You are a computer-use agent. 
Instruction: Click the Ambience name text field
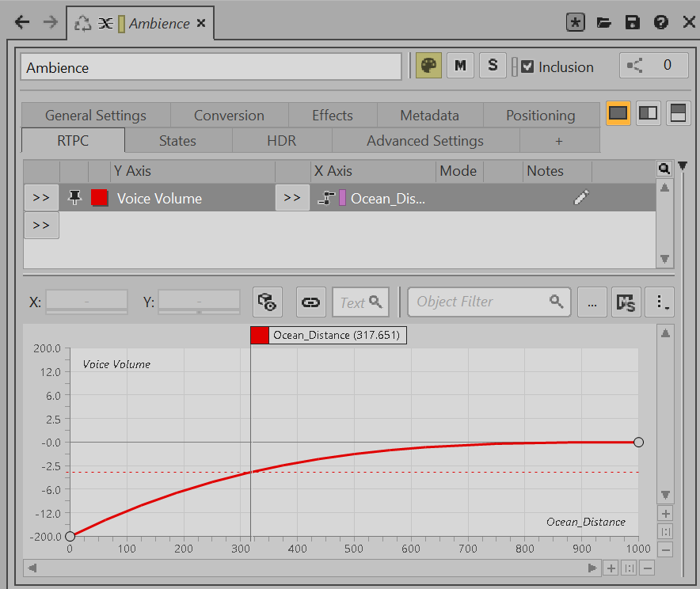click(211, 67)
